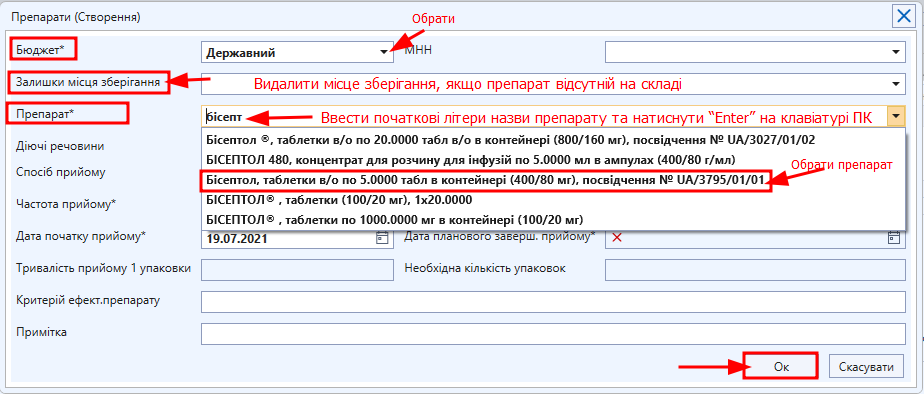Viewport: 924px width, 394px height.
Task: Expand the Бюджет dropdown
Action: tap(384, 52)
